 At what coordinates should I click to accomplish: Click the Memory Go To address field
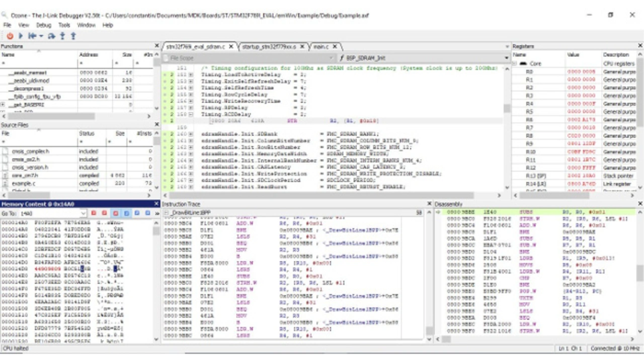click(x=51, y=213)
